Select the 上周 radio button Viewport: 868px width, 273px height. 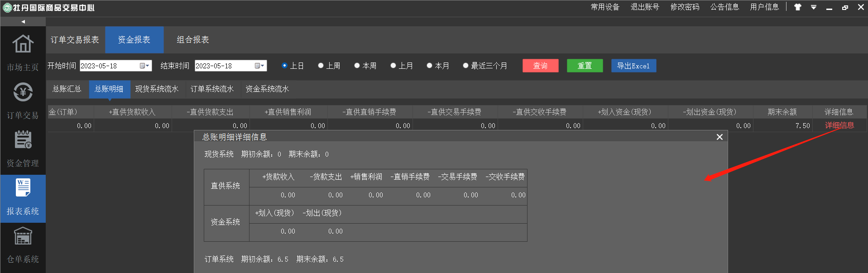pyautogui.click(x=321, y=66)
